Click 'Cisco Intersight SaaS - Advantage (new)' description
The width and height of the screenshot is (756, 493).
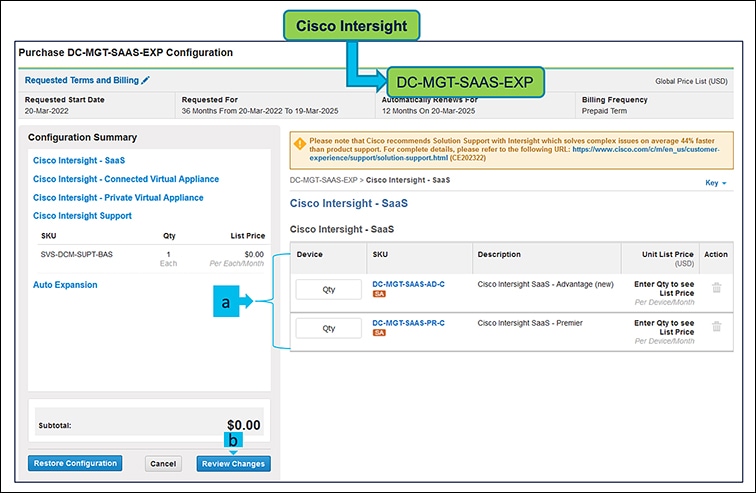pos(545,284)
